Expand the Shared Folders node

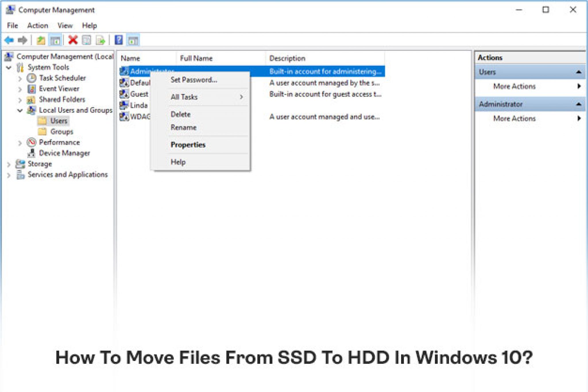(x=20, y=100)
